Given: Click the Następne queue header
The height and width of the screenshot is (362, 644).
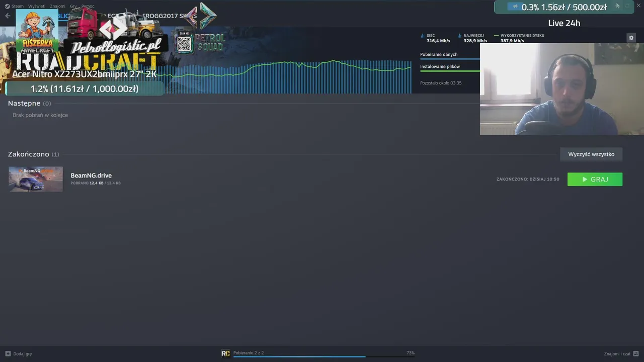Looking at the screenshot, I should coord(24,103).
